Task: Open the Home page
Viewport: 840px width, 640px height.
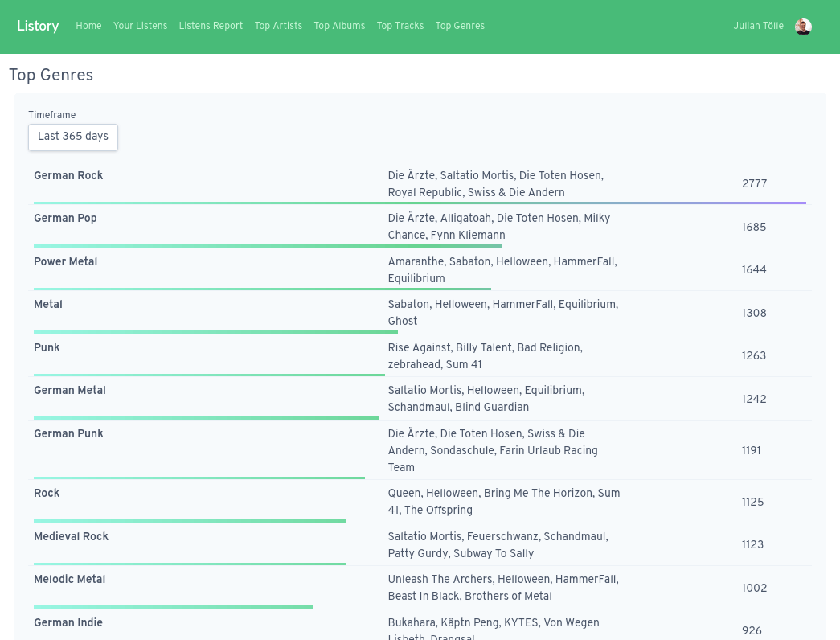Action: pyautogui.click(x=88, y=26)
